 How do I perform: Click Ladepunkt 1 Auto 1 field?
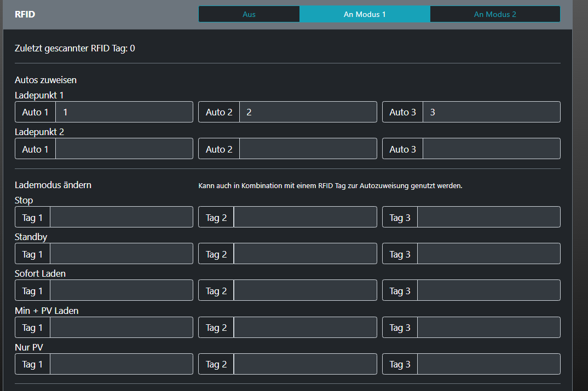(x=124, y=112)
